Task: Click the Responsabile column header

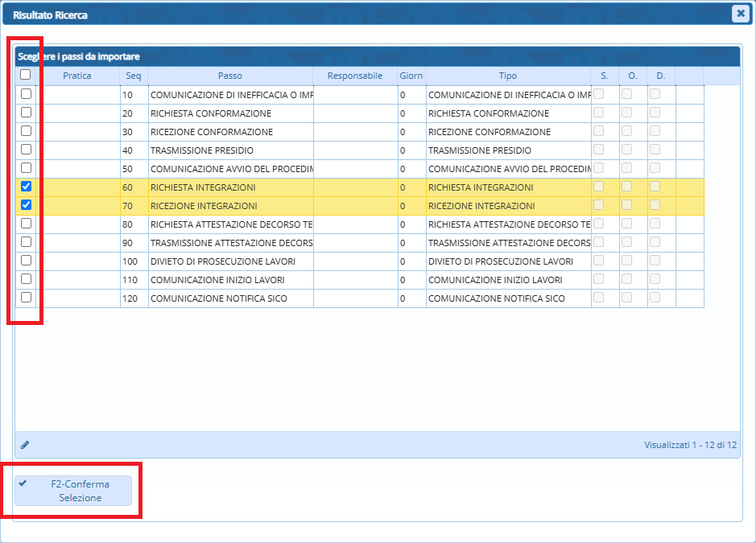Action: point(355,76)
